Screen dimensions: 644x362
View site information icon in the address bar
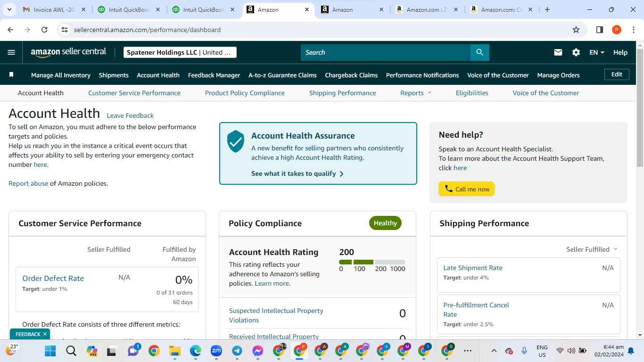pyautogui.click(x=65, y=30)
